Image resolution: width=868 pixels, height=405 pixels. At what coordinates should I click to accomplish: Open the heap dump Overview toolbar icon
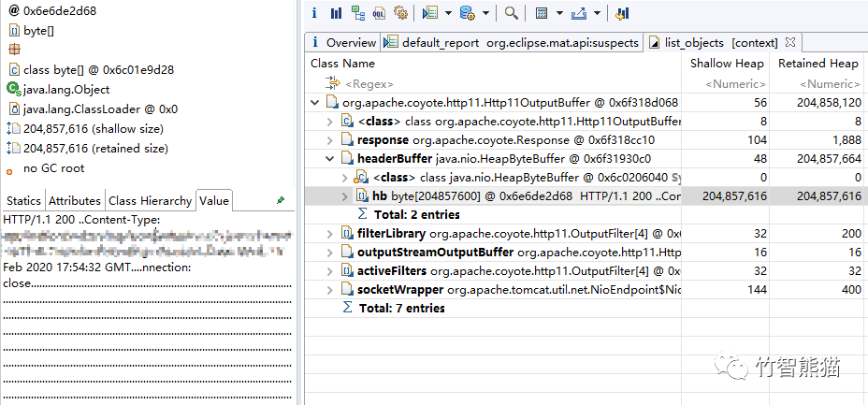coord(314,13)
